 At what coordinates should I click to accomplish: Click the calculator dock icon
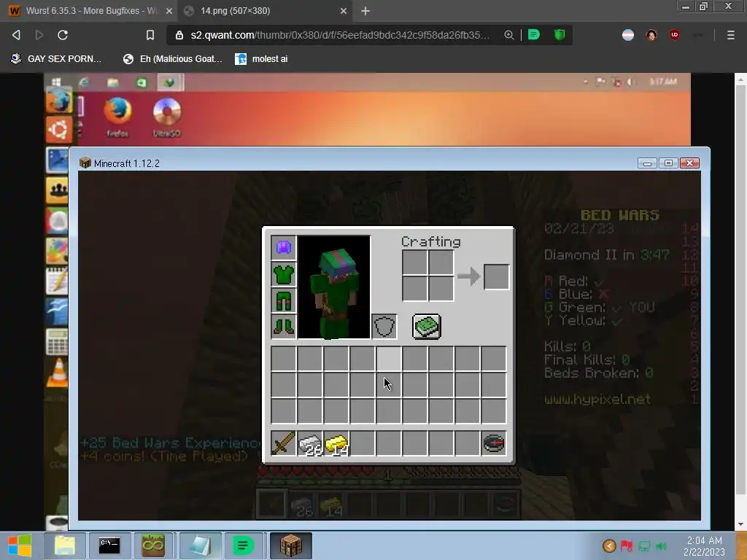pyautogui.click(x=57, y=341)
